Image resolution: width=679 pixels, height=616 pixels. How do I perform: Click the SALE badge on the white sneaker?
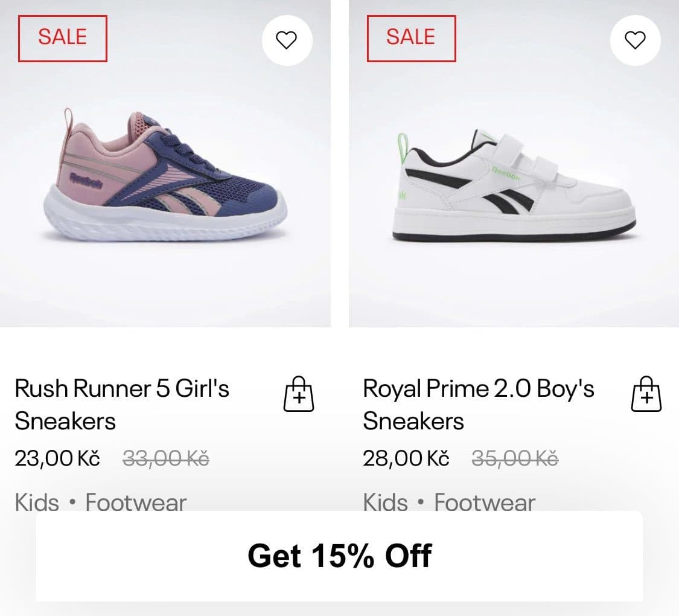(x=411, y=38)
